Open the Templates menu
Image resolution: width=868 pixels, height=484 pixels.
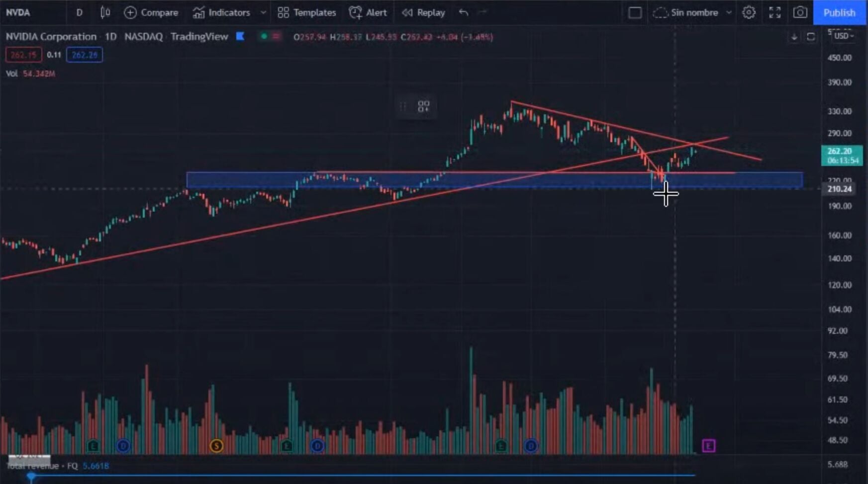[x=307, y=12]
